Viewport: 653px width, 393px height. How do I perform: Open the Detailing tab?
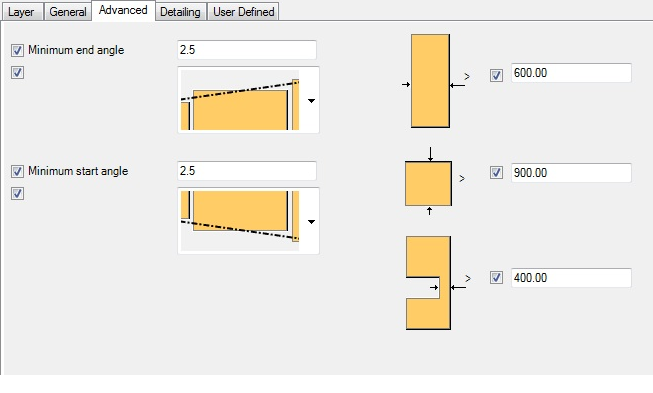pos(180,12)
